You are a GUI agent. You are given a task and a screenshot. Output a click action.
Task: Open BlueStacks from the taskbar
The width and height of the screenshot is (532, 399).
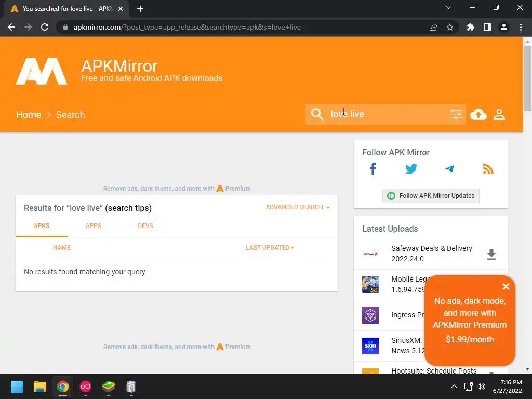[x=108, y=387]
